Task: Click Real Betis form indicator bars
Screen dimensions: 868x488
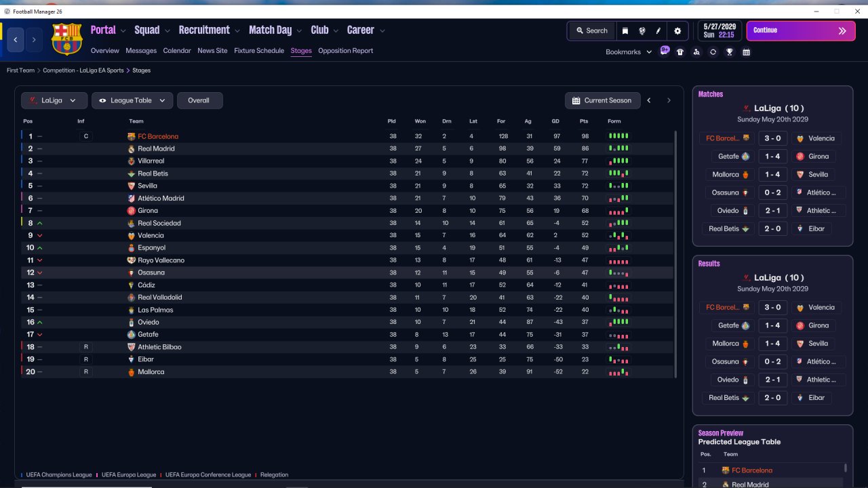Action: (x=618, y=174)
